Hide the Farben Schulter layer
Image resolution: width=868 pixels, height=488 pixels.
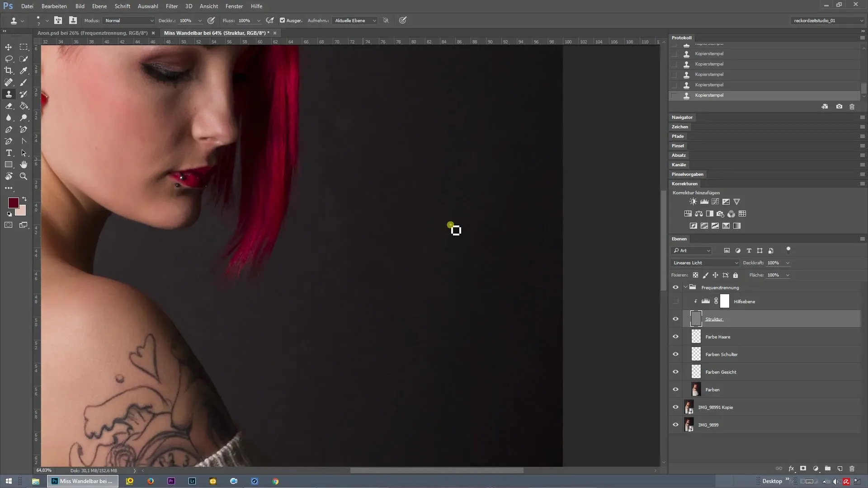[x=675, y=354]
